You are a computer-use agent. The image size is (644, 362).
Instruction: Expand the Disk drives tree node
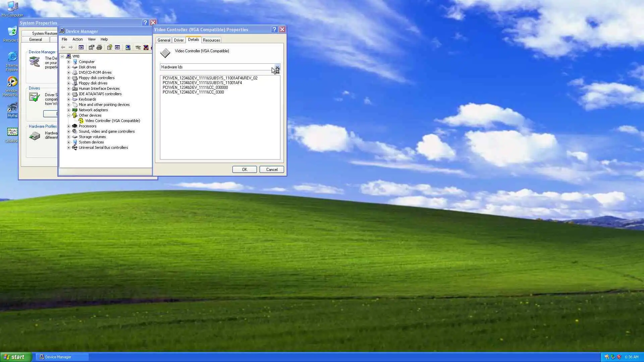coord(68,67)
